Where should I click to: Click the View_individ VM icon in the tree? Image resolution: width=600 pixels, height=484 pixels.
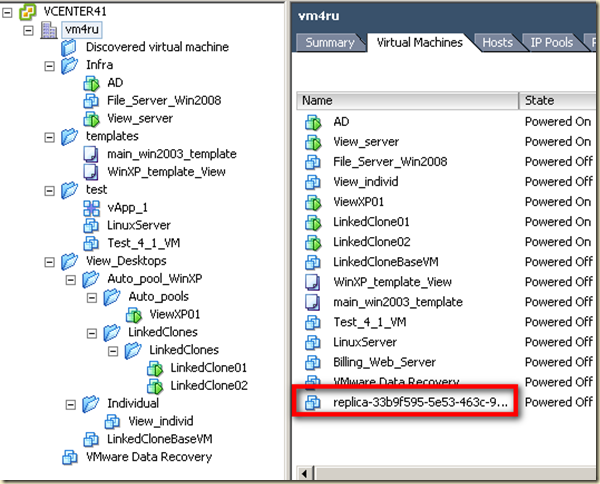coord(112,422)
